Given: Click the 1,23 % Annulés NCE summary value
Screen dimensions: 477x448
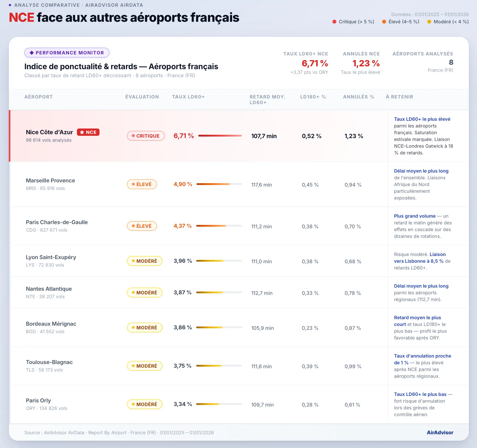Looking at the screenshot, I should (366, 63).
